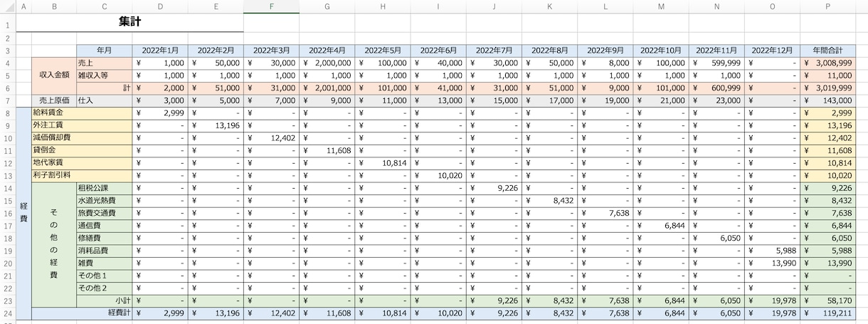Select column header F
This screenshot has width=868, height=324.
271,7
